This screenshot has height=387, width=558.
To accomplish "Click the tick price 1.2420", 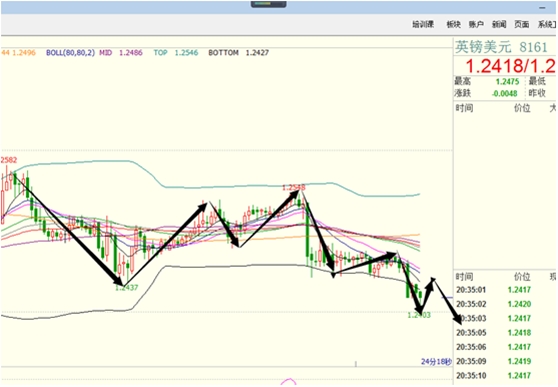I will click(x=519, y=304).
